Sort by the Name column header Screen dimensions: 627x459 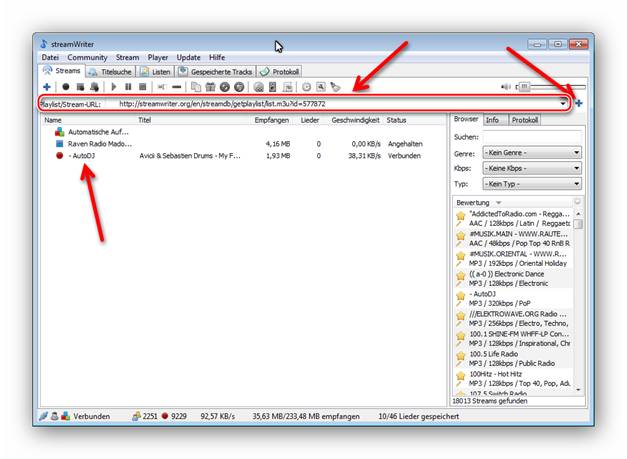(x=53, y=120)
